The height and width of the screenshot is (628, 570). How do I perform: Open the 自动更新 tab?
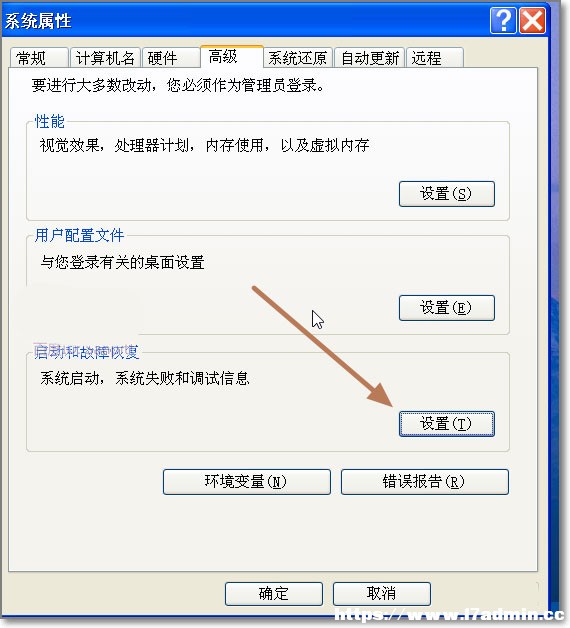pos(369,58)
